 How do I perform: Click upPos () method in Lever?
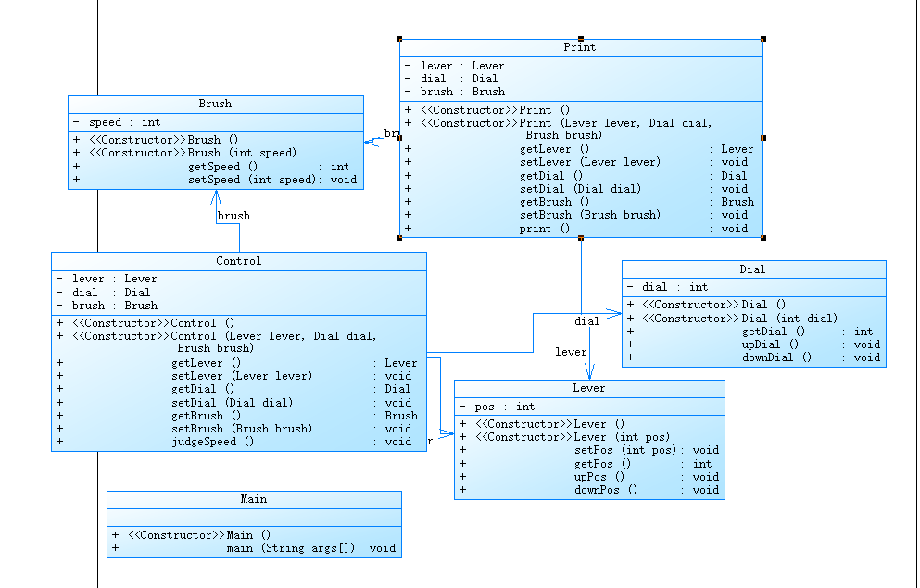click(x=599, y=477)
